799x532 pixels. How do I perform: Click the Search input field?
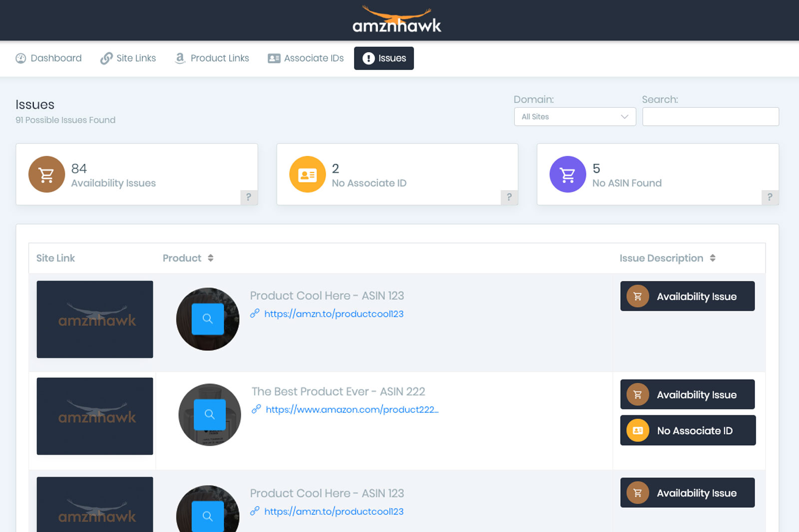click(x=711, y=117)
